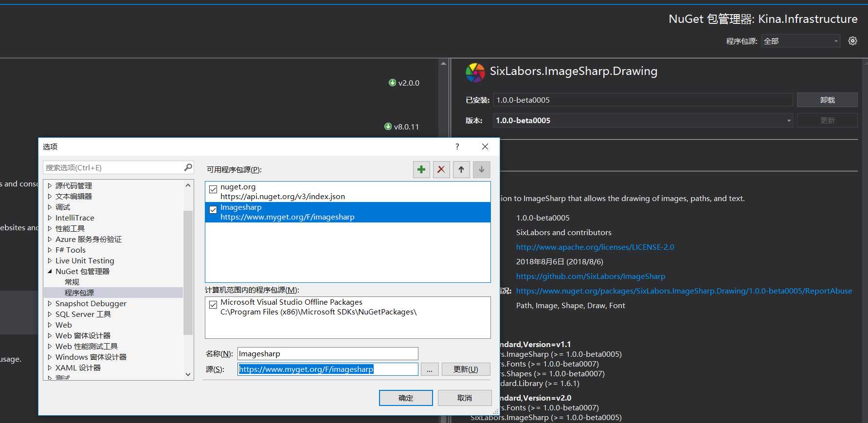The width and height of the screenshot is (868, 423).
Task: Select Web 性能测试工具 tree item
Action: click(x=87, y=346)
